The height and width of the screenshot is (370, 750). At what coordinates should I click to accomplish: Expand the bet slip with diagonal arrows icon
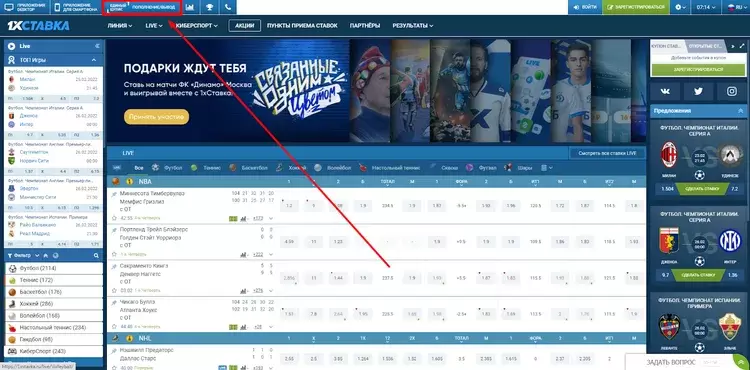click(742, 46)
